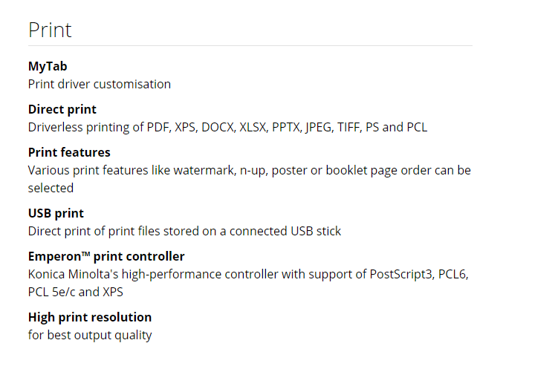Click the watermark word in Print features text
This screenshot has width=555, height=392.
(x=204, y=171)
